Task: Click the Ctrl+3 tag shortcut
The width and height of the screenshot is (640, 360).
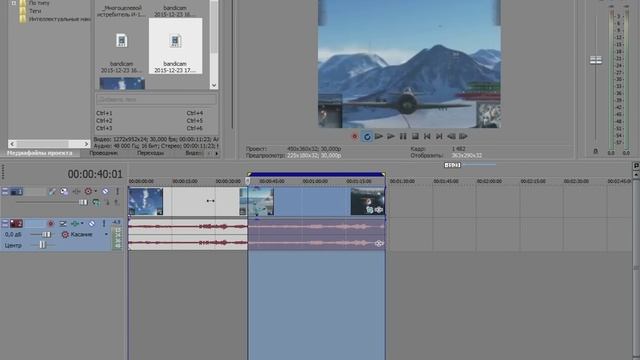Action: [104, 128]
